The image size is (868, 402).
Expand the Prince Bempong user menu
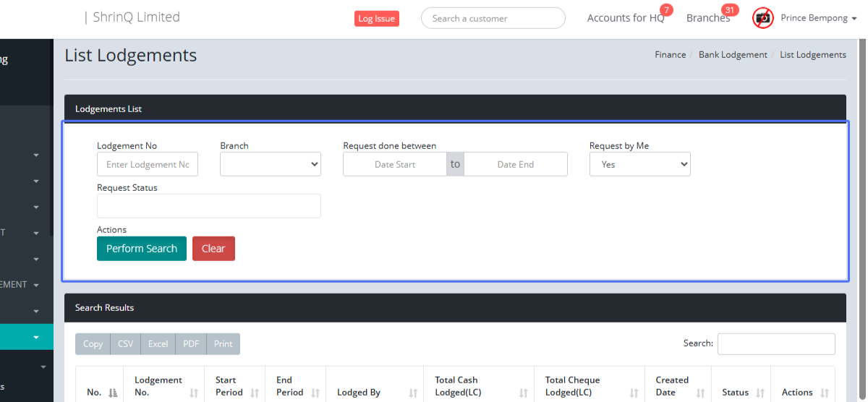click(818, 18)
